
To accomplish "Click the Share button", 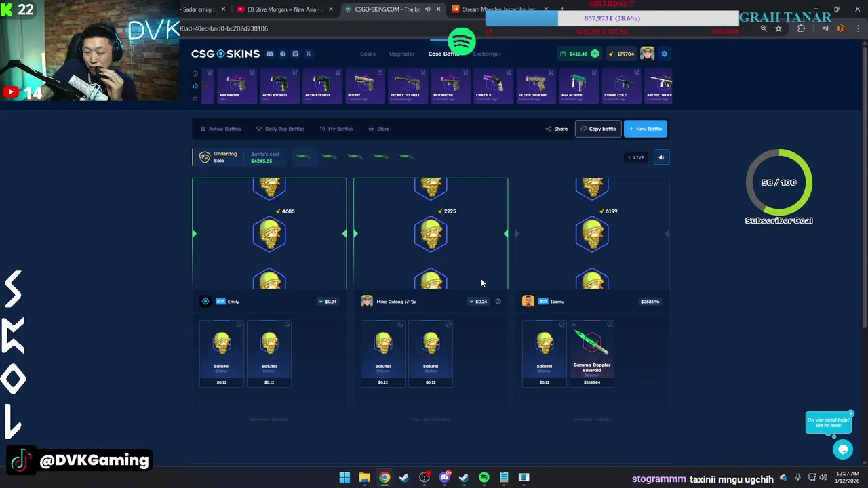I will point(557,129).
